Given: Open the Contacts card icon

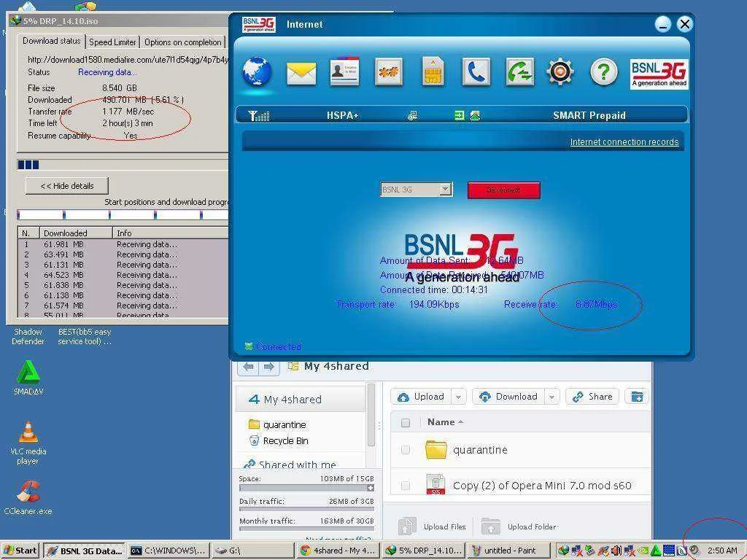Looking at the screenshot, I should (x=344, y=72).
